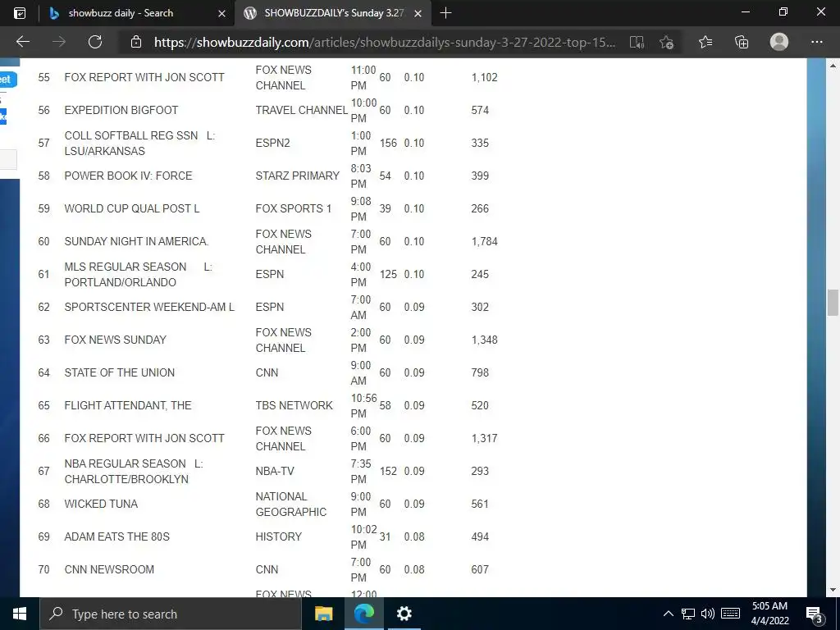Go back with the browser back arrow
This screenshot has height=630, width=840.
(x=22, y=42)
